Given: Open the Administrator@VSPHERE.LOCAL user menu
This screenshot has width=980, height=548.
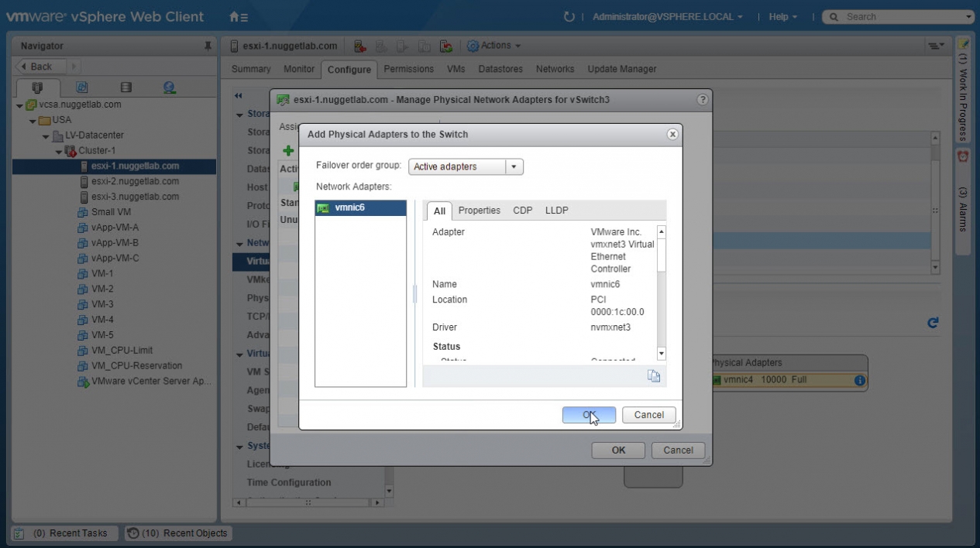Looking at the screenshot, I should point(667,16).
